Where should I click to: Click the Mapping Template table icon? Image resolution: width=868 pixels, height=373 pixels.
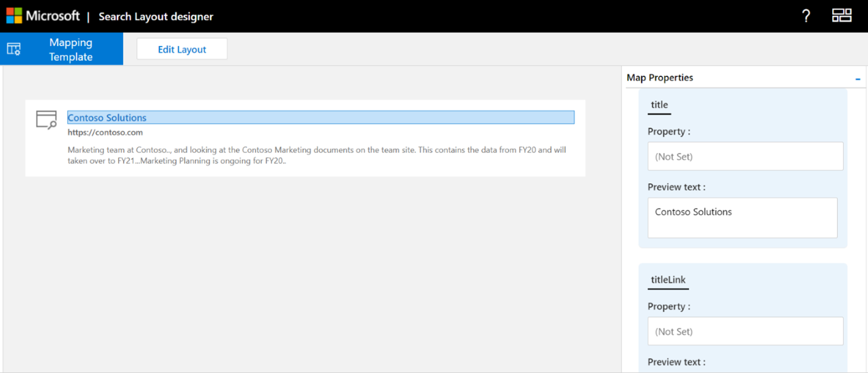13,49
